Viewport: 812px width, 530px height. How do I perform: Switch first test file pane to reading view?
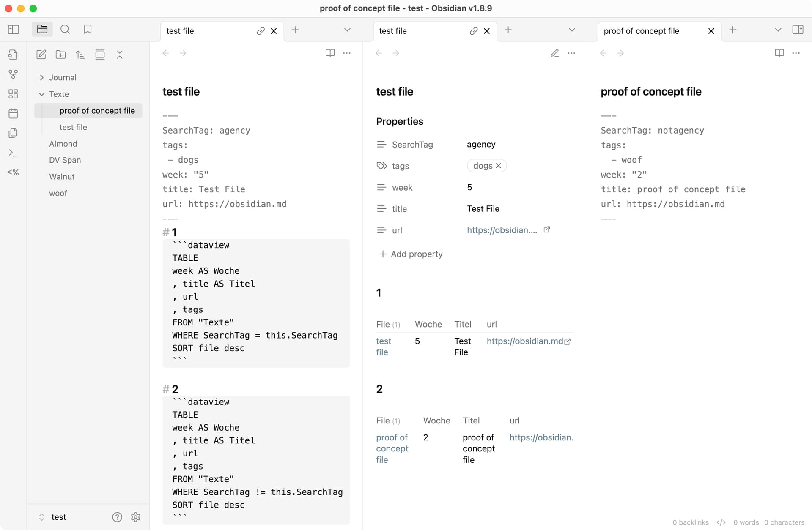pos(330,53)
